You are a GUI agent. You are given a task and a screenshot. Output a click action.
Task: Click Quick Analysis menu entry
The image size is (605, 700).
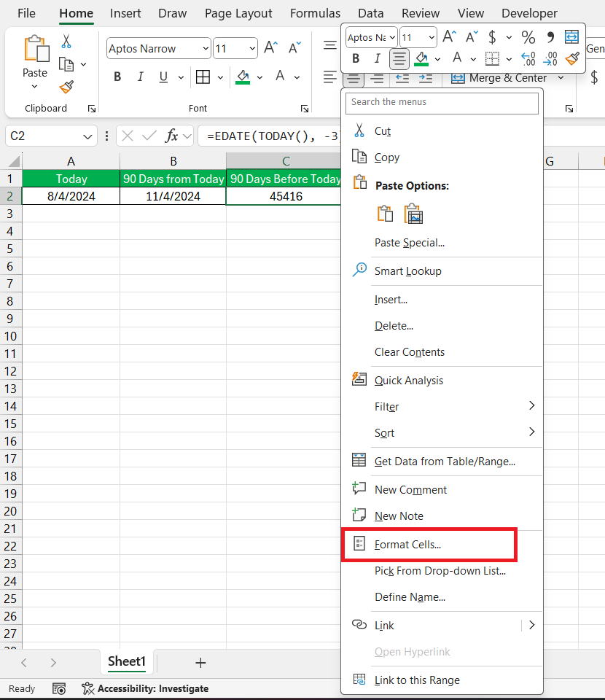coord(409,381)
